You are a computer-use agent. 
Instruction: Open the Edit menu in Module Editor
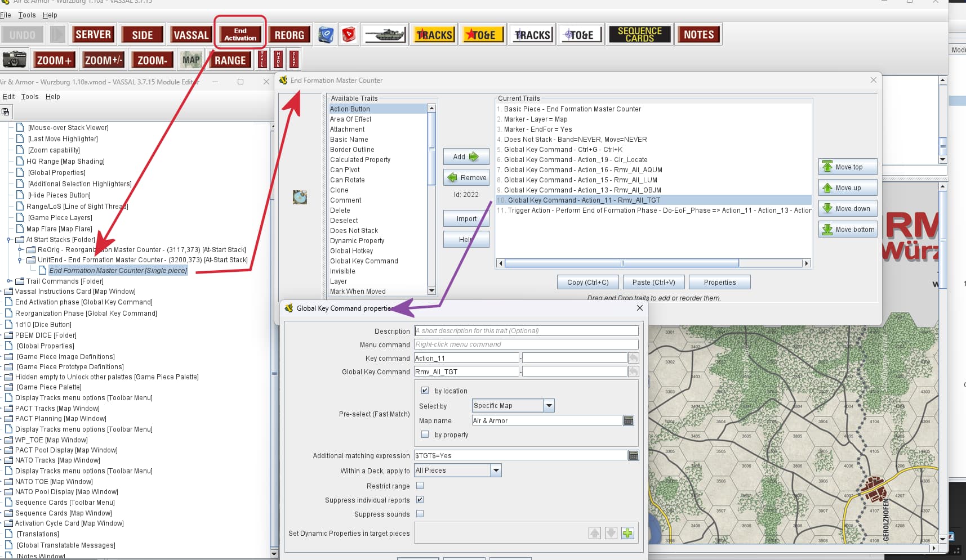pos(8,97)
